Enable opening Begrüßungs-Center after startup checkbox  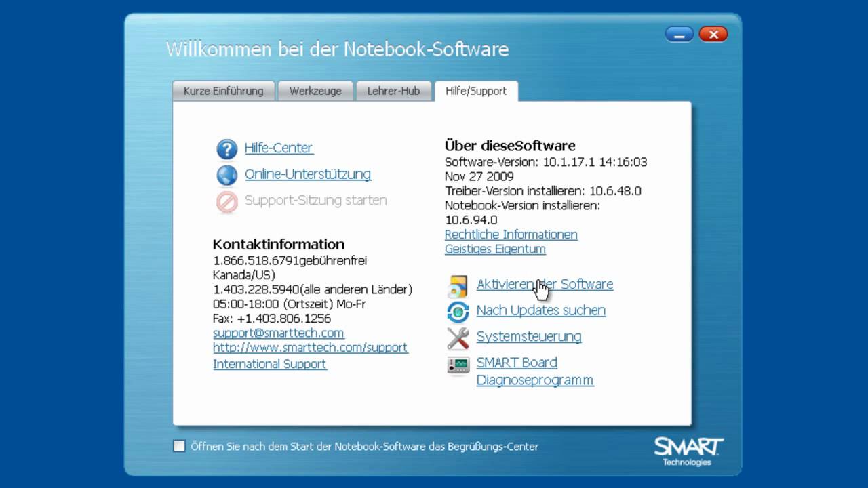click(x=179, y=446)
